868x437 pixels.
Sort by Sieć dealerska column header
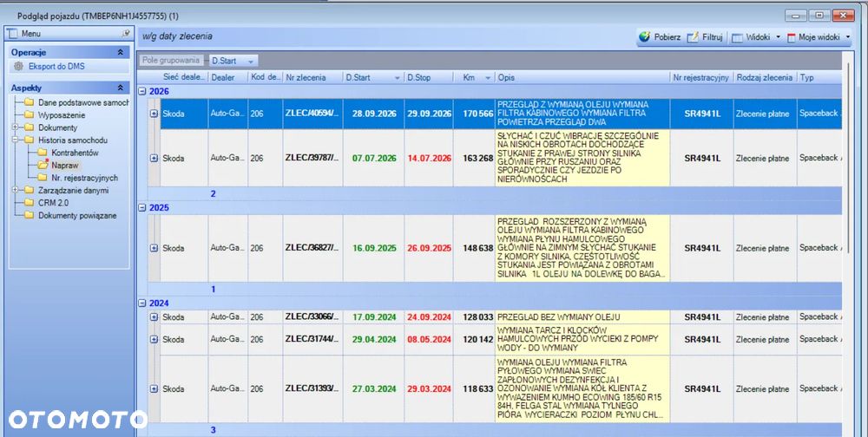coord(184,77)
